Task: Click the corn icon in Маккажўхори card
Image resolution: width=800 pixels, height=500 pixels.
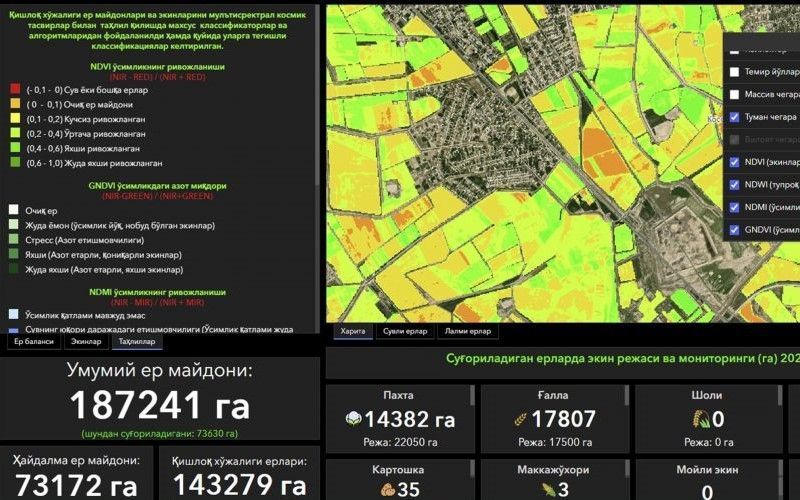Action: click(547, 490)
